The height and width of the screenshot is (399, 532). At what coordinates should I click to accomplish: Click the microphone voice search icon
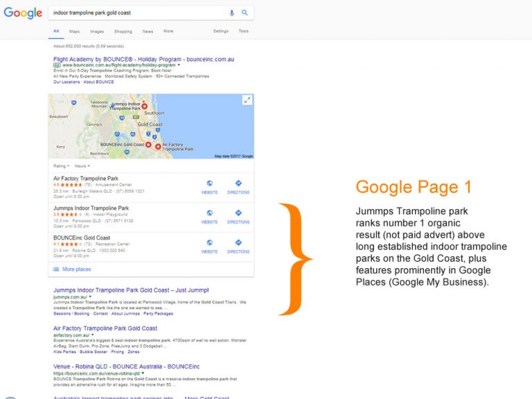click(x=232, y=12)
